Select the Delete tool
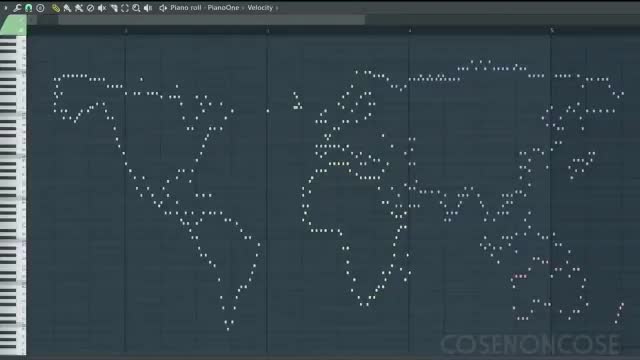Viewport: 640px width, 360px height. pyautogui.click(x=90, y=8)
